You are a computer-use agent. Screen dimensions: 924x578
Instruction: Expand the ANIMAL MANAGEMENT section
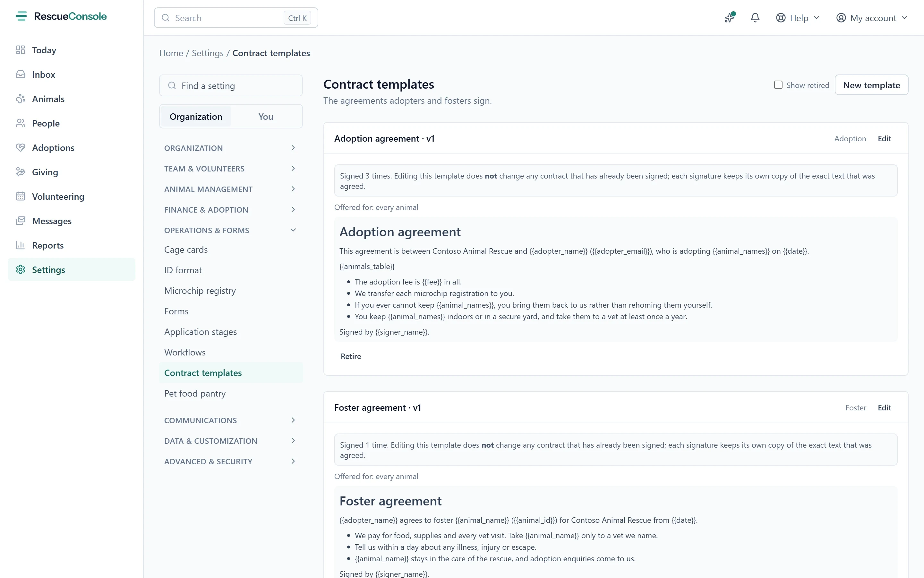[231, 189]
